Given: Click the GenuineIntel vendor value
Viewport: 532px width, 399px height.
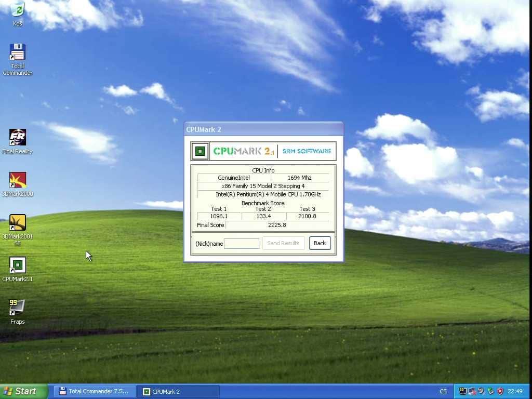Looking at the screenshot, I should point(234,178).
